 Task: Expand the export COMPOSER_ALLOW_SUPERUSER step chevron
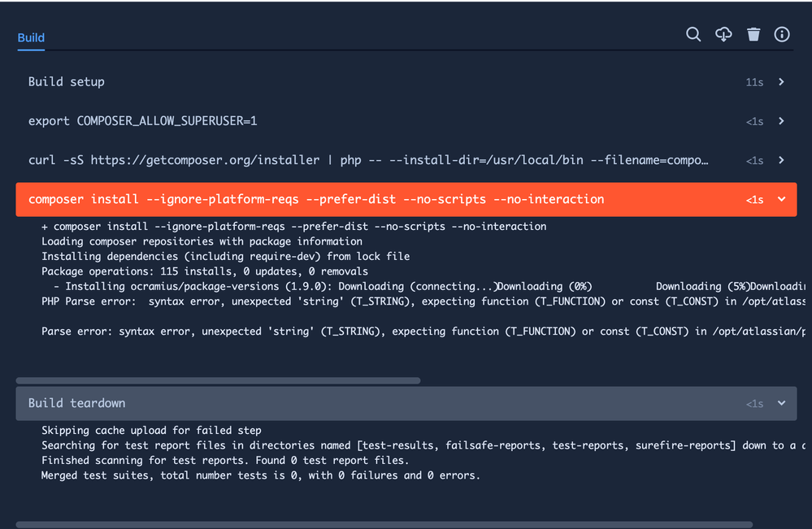click(x=781, y=121)
